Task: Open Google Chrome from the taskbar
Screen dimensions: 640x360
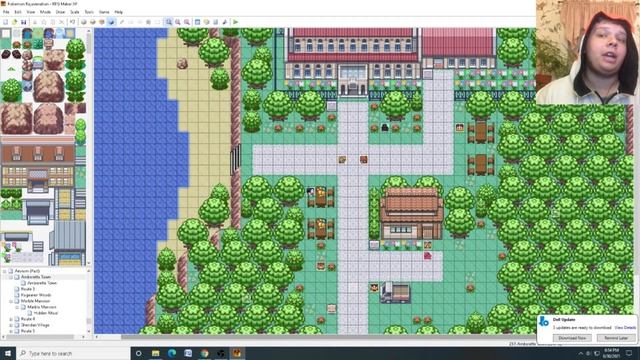Action: tap(204, 353)
